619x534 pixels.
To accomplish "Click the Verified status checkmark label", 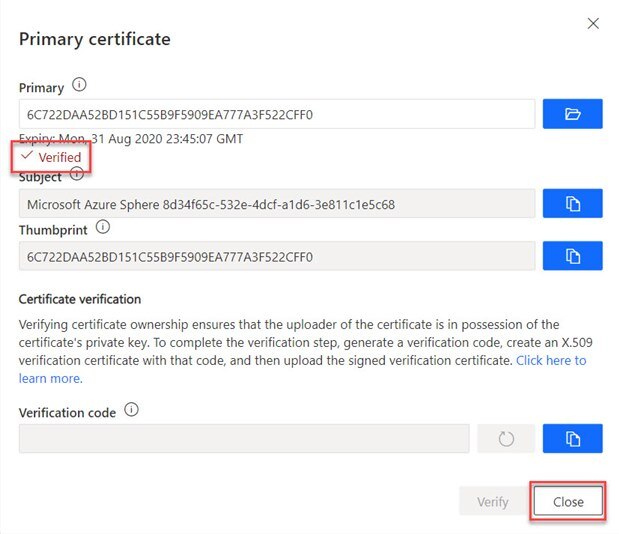I will (52, 157).
